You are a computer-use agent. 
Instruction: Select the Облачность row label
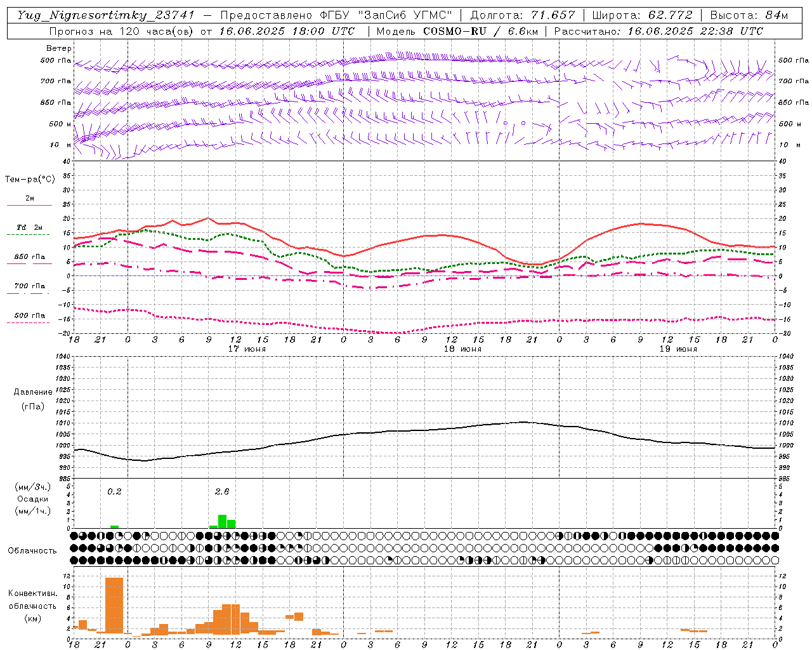(x=32, y=551)
